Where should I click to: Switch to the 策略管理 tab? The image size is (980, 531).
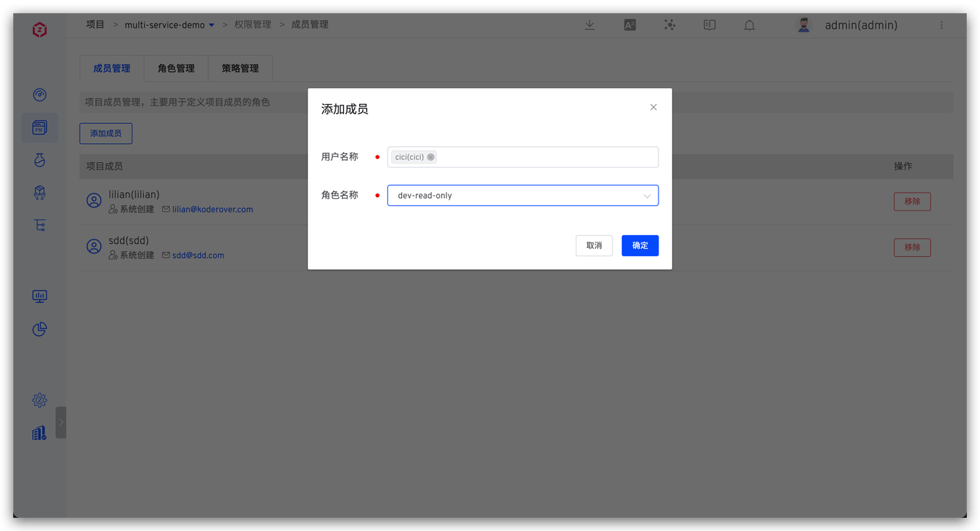coord(240,68)
